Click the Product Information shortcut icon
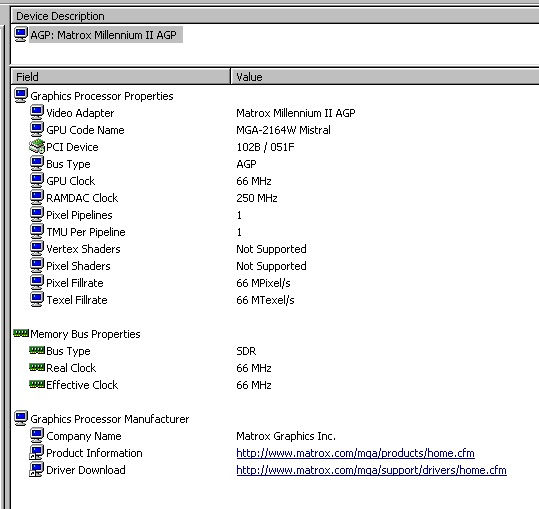The height and width of the screenshot is (509, 539). pyautogui.click(x=37, y=453)
